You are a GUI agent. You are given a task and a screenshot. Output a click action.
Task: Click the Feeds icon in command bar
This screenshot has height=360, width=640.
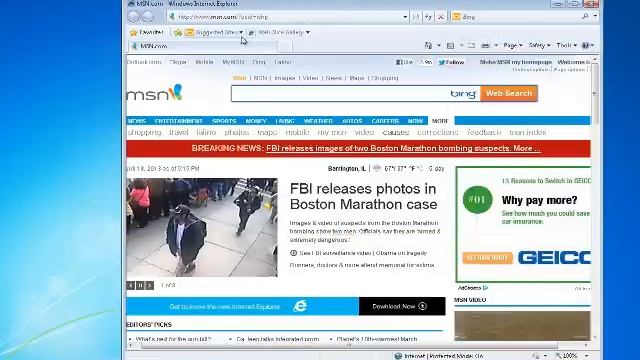coord(450,45)
